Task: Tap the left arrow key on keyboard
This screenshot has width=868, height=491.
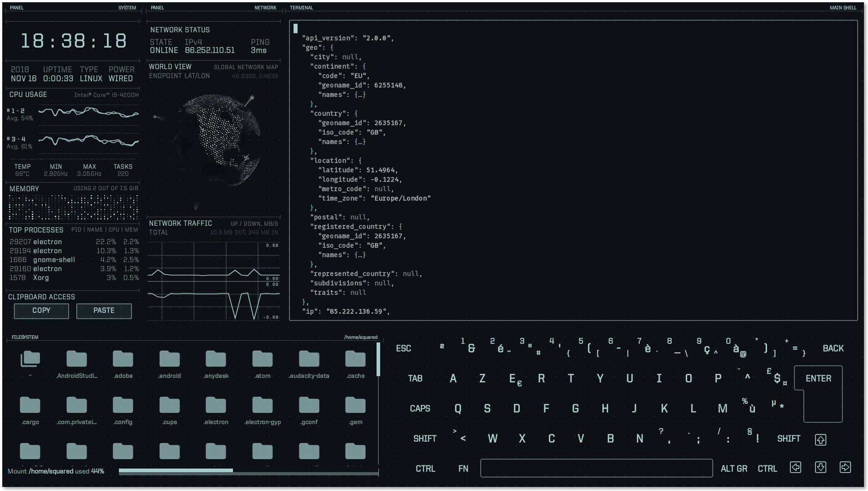Action: (x=795, y=468)
